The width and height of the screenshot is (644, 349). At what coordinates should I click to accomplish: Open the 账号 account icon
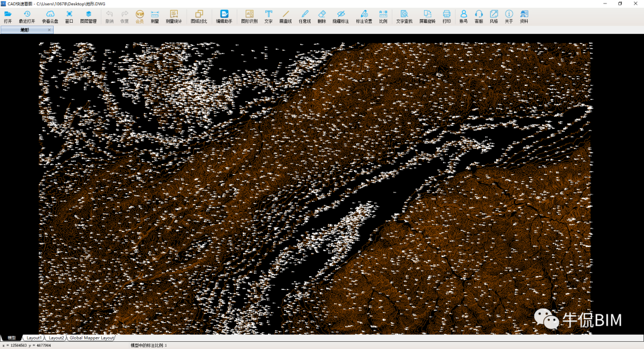click(x=464, y=17)
